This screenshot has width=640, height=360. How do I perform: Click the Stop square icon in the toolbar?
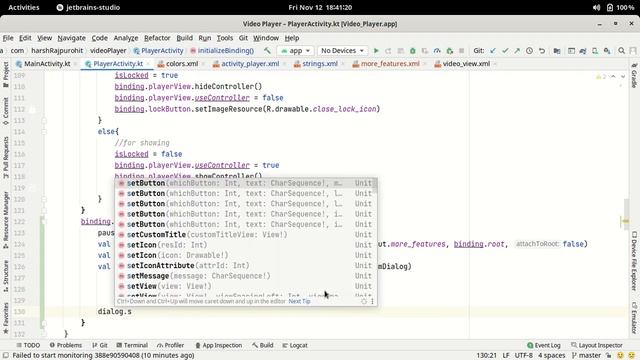pyautogui.click(x=462, y=51)
